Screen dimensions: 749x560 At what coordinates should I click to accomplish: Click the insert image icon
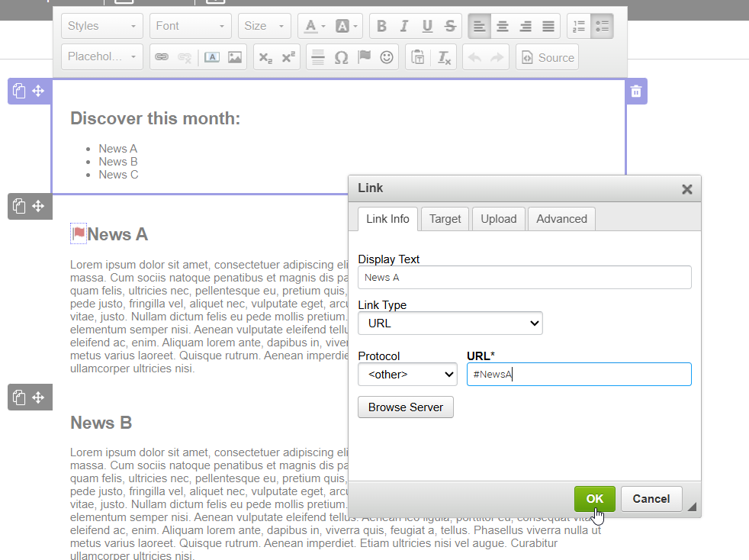[235, 57]
